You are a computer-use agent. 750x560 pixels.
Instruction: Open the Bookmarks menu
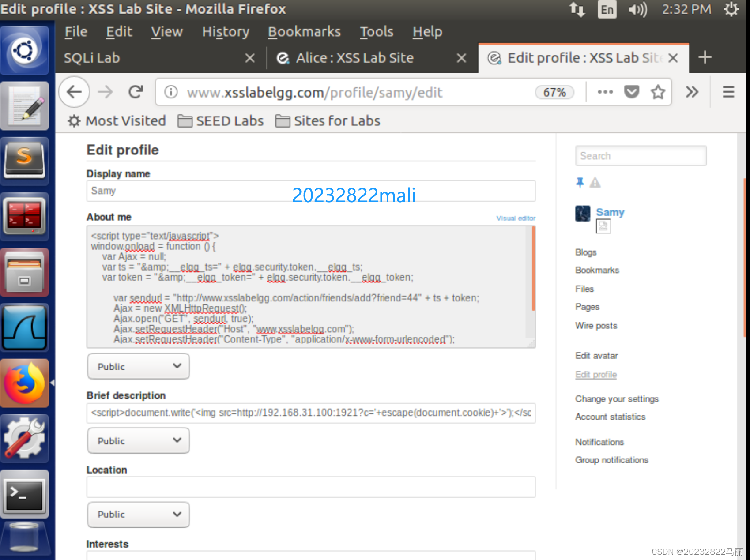coord(304,32)
